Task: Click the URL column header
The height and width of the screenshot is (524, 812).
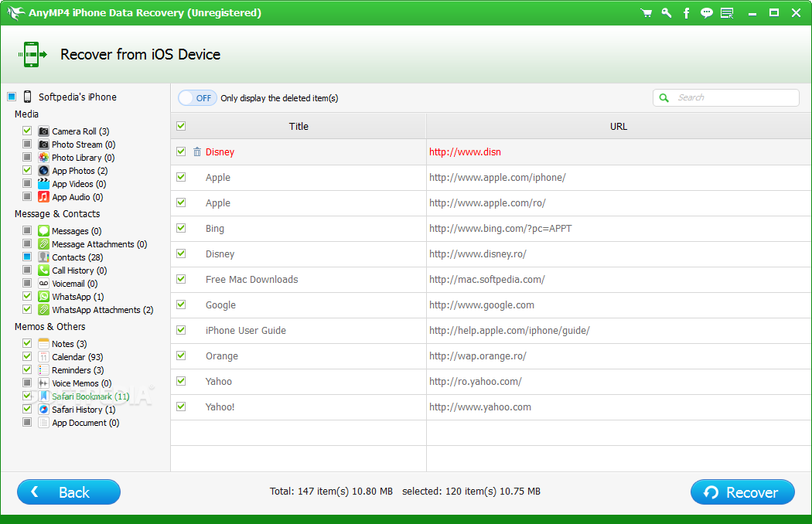Action: click(x=619, y=126)
